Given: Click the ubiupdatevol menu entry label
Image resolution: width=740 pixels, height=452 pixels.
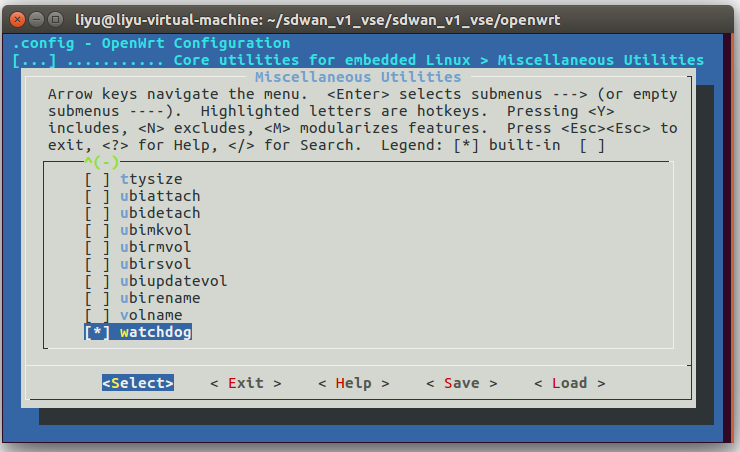Looking at the screenshot, I should coord(174,281).
